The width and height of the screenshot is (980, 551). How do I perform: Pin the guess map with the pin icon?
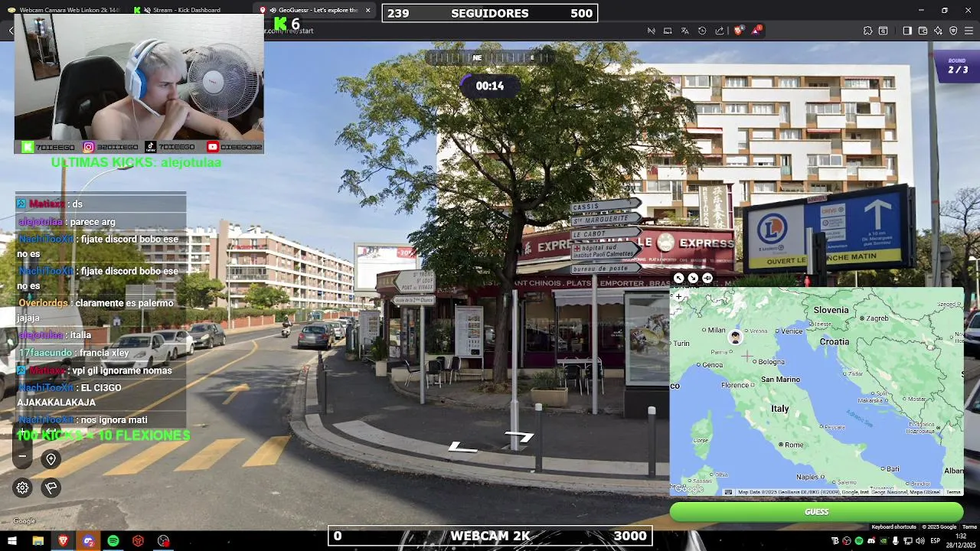(x=707, y=279)
